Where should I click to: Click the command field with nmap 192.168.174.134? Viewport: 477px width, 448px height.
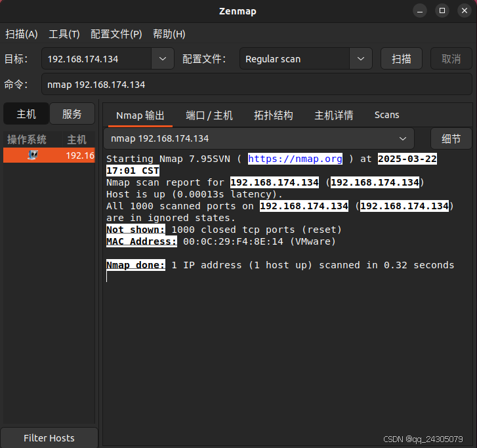point(257,84)
